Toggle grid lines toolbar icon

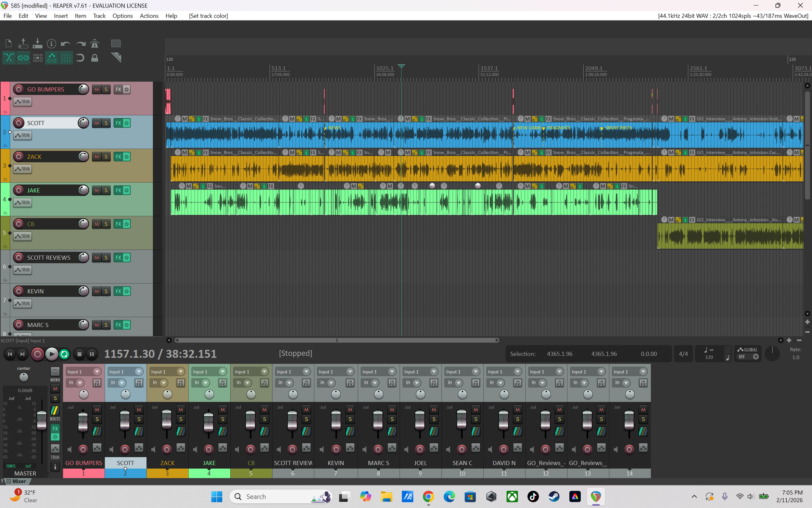66,58
